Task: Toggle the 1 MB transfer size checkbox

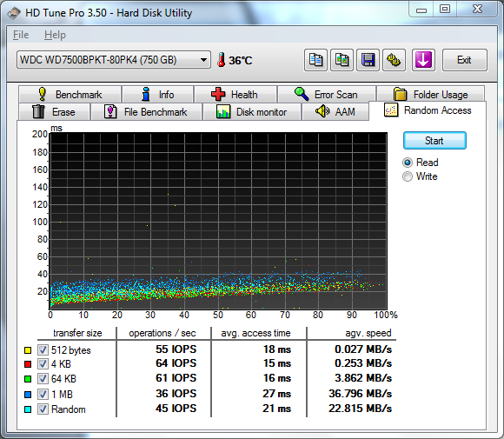Action: click(43, 394)
